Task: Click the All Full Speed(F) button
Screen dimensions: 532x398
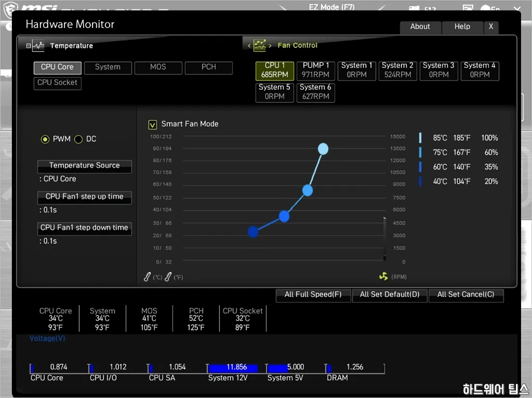Action: (x=313, y=295)
